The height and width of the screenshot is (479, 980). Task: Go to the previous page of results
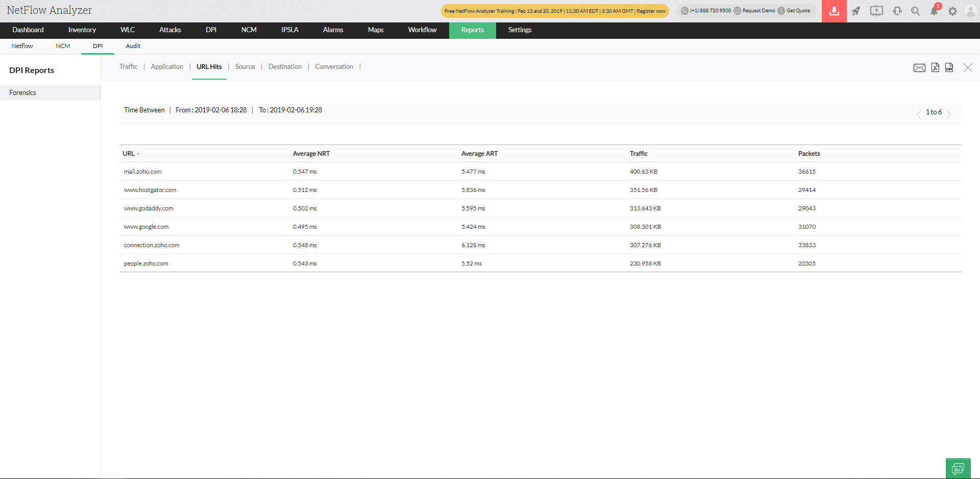(x=919, y=114)
